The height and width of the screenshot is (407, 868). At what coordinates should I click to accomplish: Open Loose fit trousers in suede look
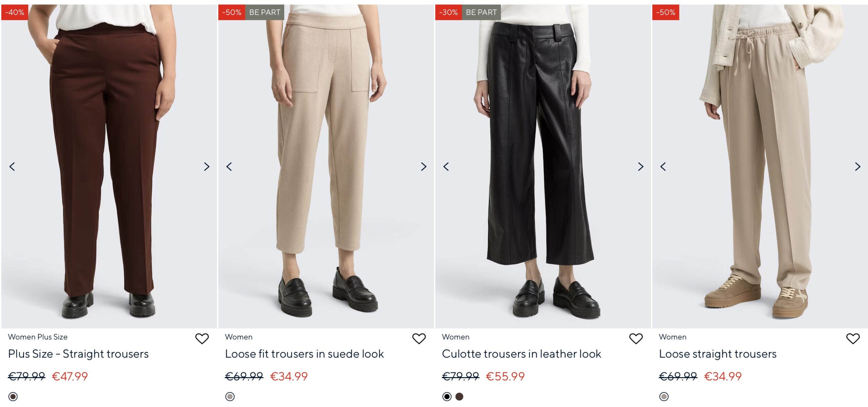click(x=304, y=354)
